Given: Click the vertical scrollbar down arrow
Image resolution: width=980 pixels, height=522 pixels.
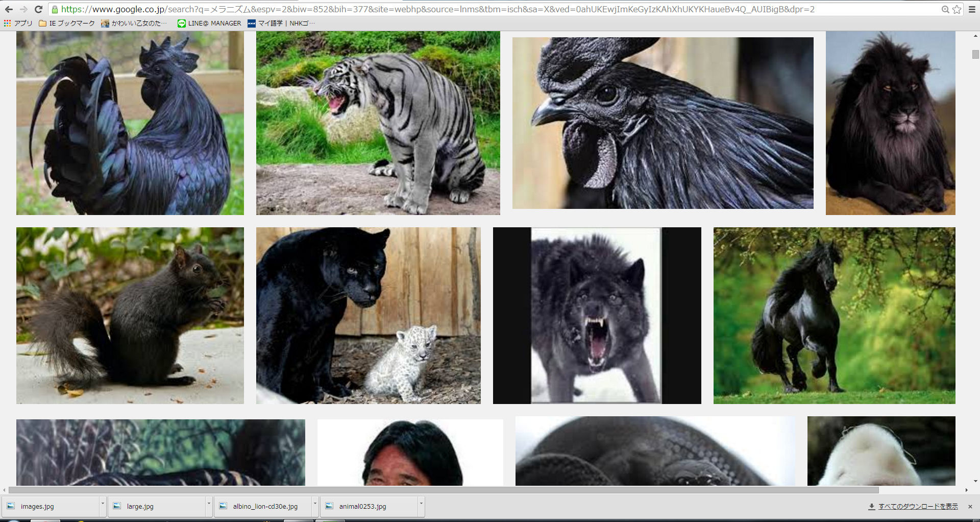Looking at the screenshot, I should tap(975, 481).
